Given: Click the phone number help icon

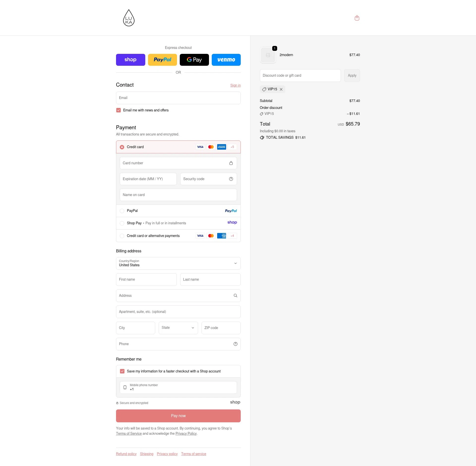Looking at the screenshot, I should coord(235,344).
